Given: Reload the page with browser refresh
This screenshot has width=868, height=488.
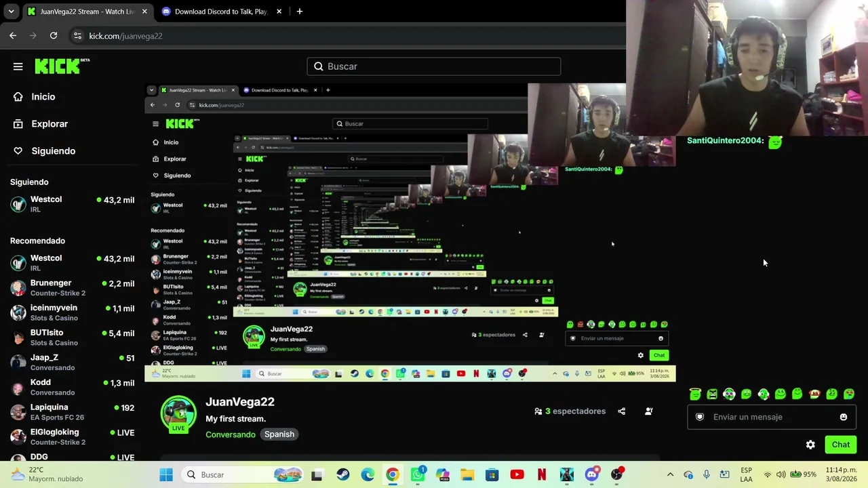Looking at the screenshot, I should (x=54, y=36).
